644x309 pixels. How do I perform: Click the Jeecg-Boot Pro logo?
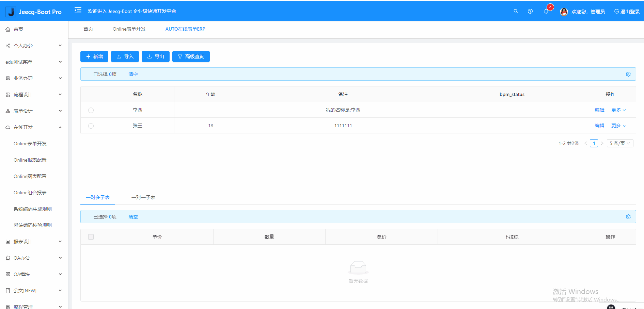34,12
